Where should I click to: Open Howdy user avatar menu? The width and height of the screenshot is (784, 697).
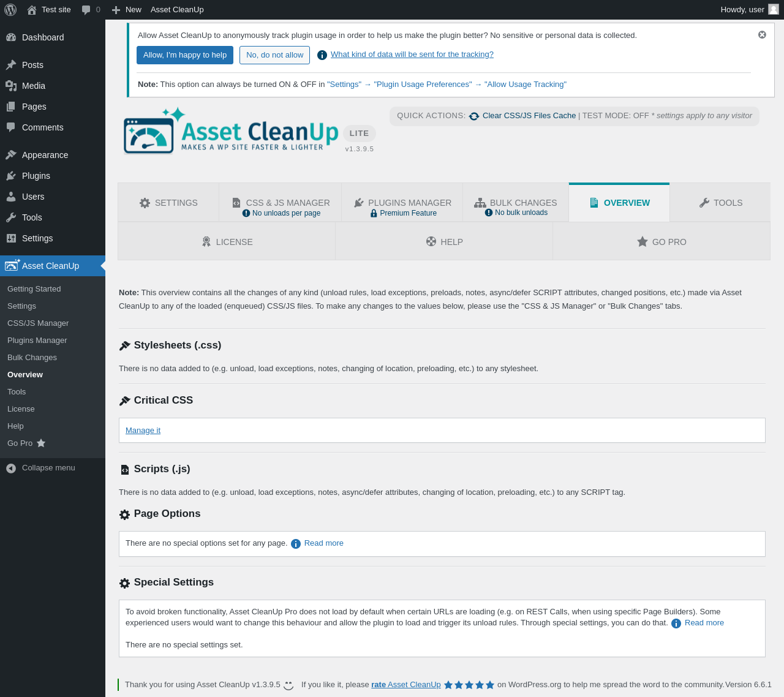(750, 10)
